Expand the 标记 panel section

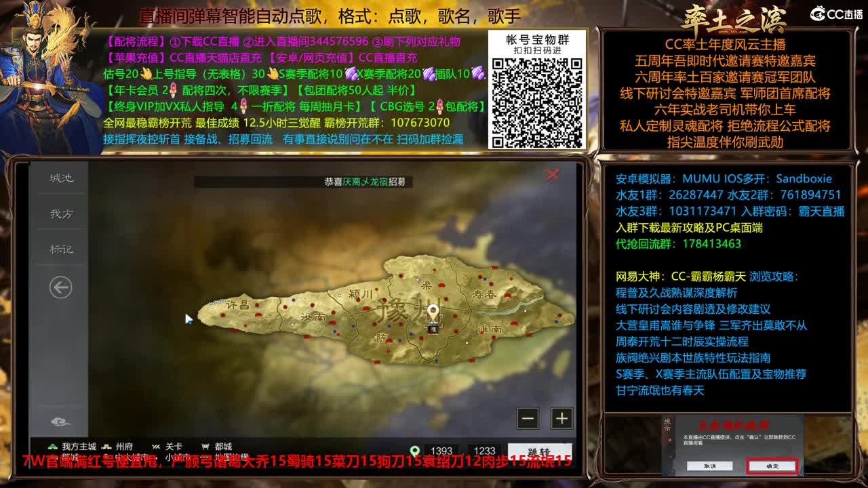pyautogui.click(x=60, y=249)
